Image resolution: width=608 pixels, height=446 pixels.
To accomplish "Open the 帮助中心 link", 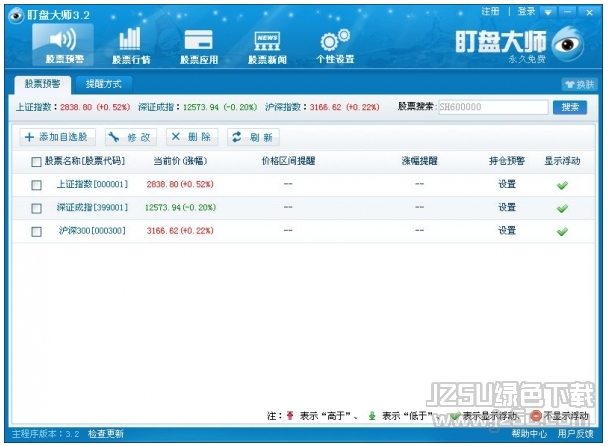I will tap(529, 434).
